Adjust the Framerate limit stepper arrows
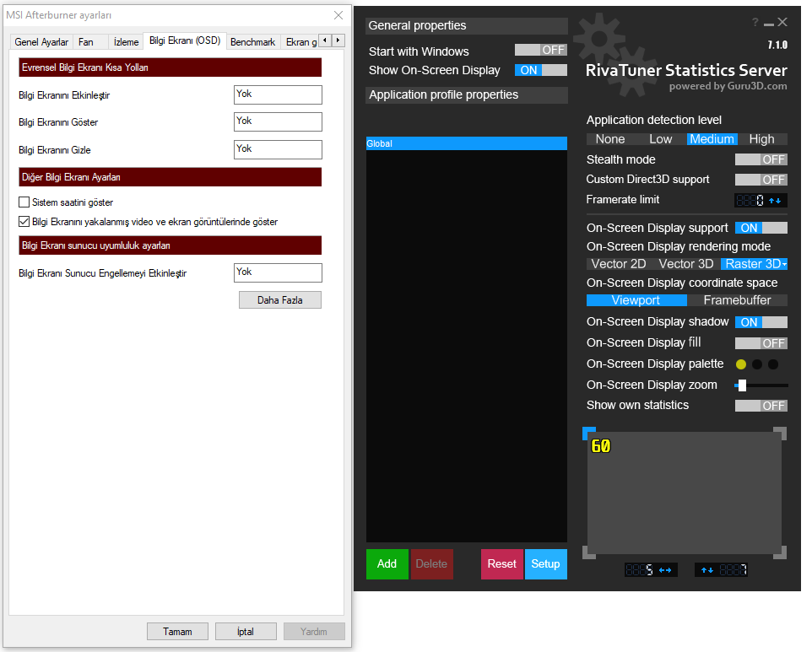Image resolution: width=812 pixels, height=652 pixels. pos(774,201)
